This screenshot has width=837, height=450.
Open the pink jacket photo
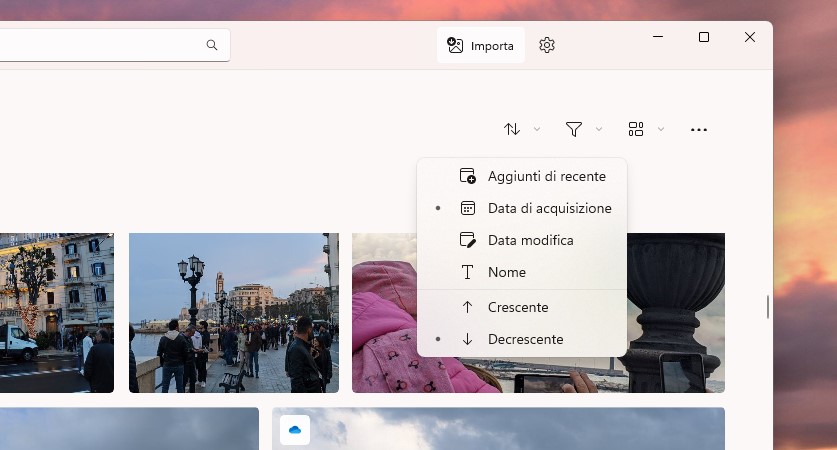384,313
